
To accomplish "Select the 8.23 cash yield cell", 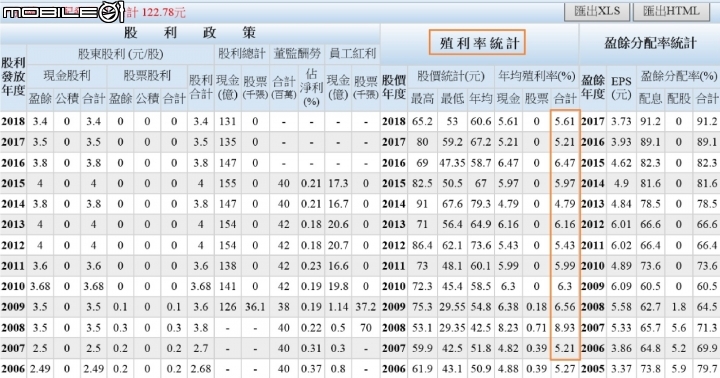I will coord(508,327).
